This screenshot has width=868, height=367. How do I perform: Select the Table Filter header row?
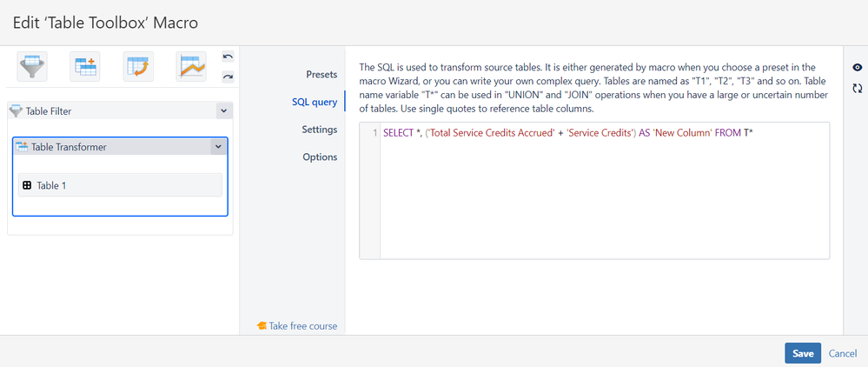pyautogui.click(x=120, y=110)
